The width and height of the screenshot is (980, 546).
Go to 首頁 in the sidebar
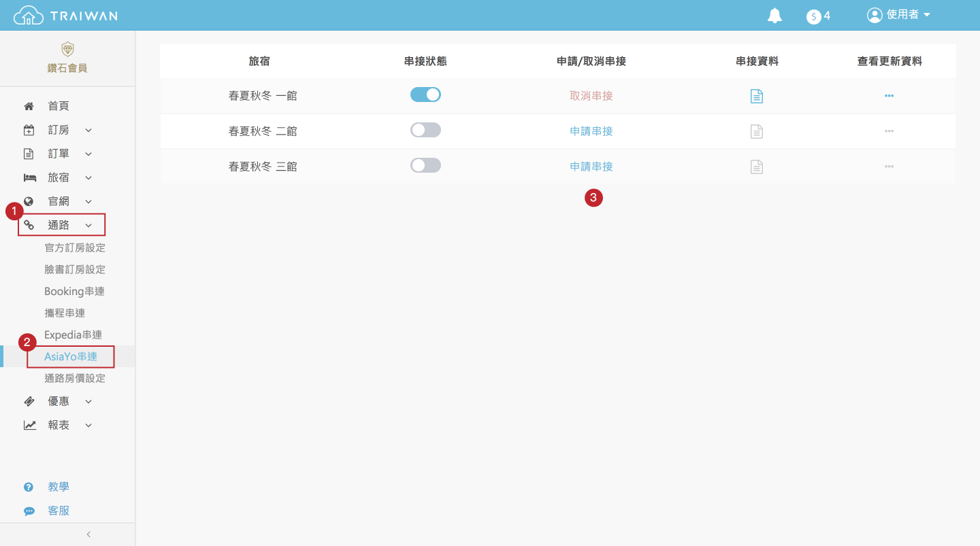coord(59,106)
